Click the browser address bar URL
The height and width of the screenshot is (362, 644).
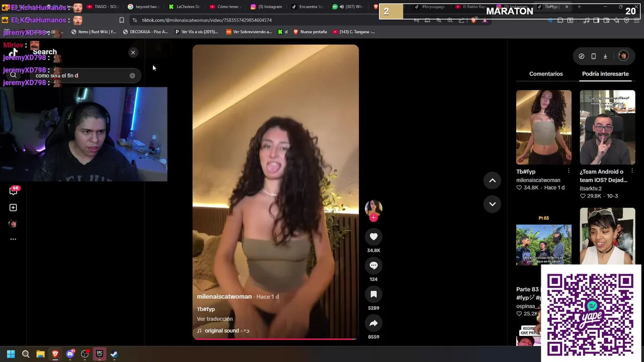tap(207, 20)
